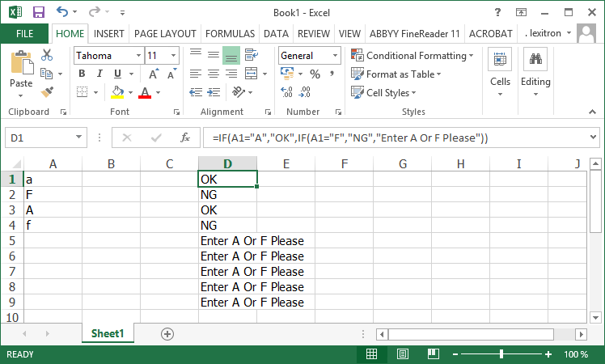This screenshot has width=605, height=364.
Task: Switch to the DATA tab
Action: [276, 34]
